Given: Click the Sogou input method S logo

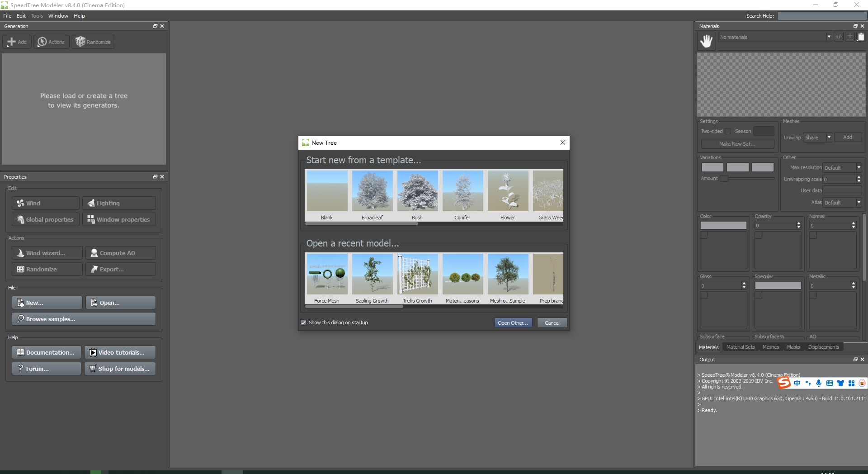Looking at the screenshot, I should coord(784,383).
